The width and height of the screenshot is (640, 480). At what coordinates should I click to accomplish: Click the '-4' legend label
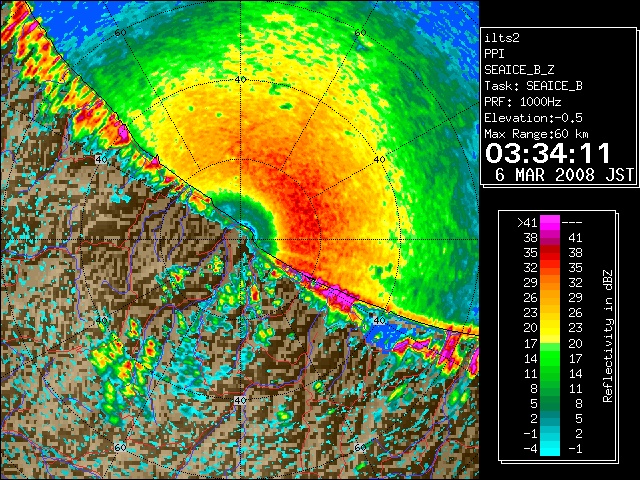coord(530,448)
